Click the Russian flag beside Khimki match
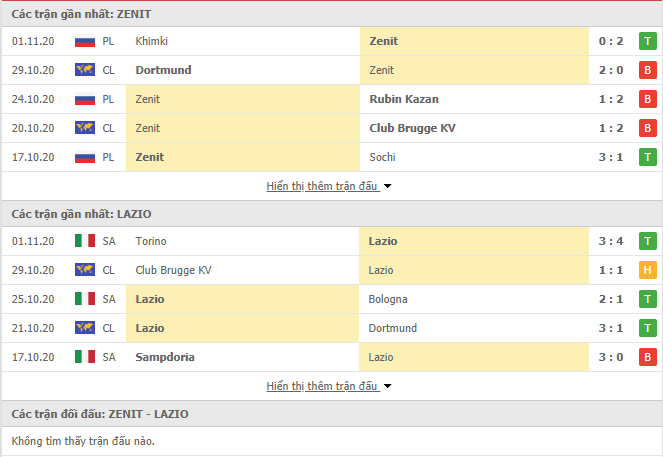The height and width of the screenshot is (457, 663). (x=85, y=41)
